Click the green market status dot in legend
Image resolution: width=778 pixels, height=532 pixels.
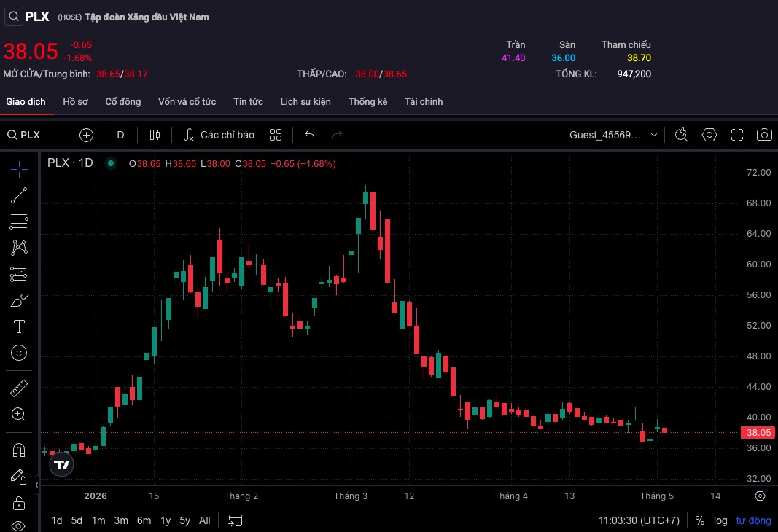111,163
